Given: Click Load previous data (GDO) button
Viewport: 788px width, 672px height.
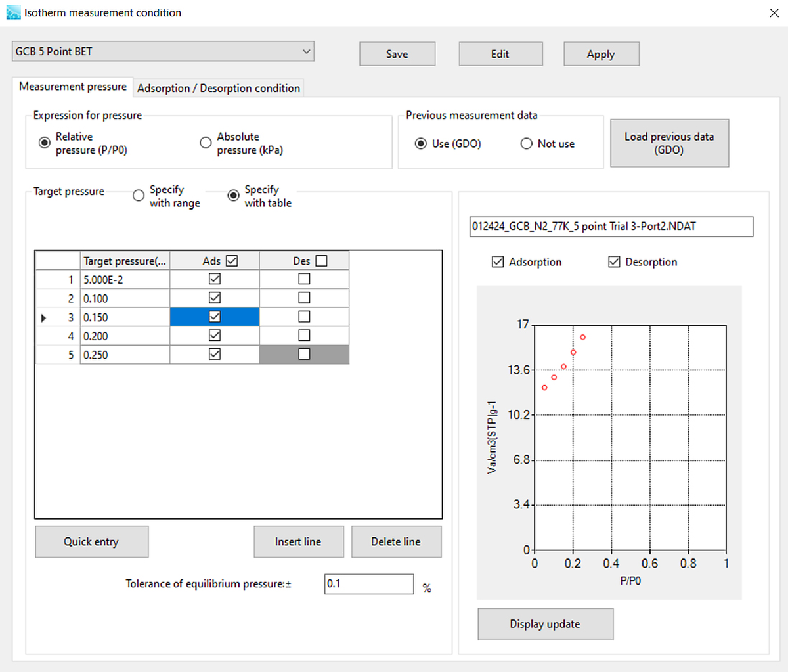Looking at the screenshot, I should 669,143.
